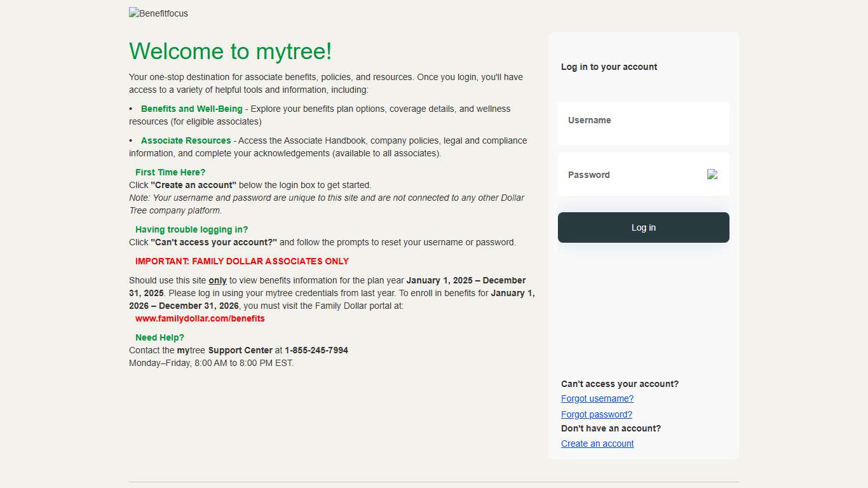Select the 'Can't access your account?' heading
The width and height of the screenshot is (868, 488).
pyautogui.click(x=620, y=384)
